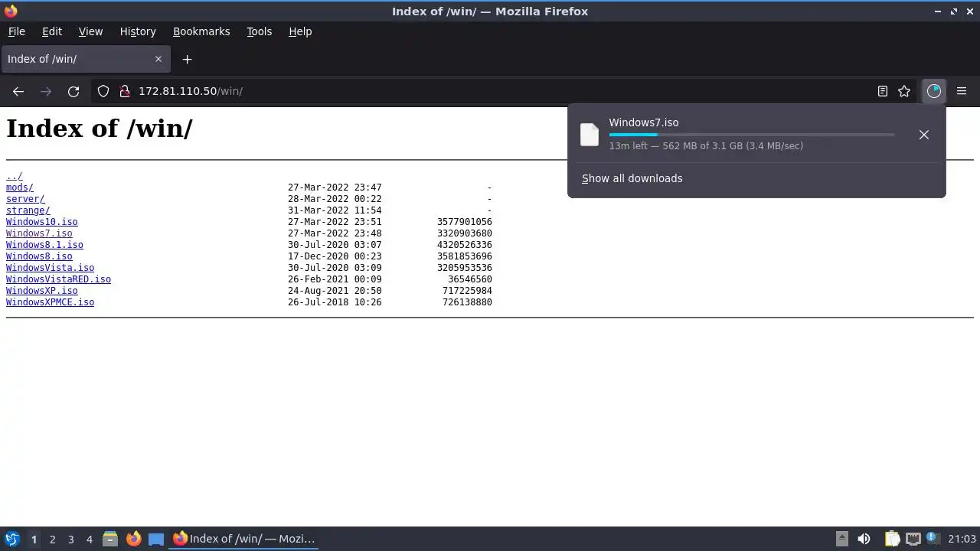Open the strange/ directory
980x551 pixels.
pos(28,210)
